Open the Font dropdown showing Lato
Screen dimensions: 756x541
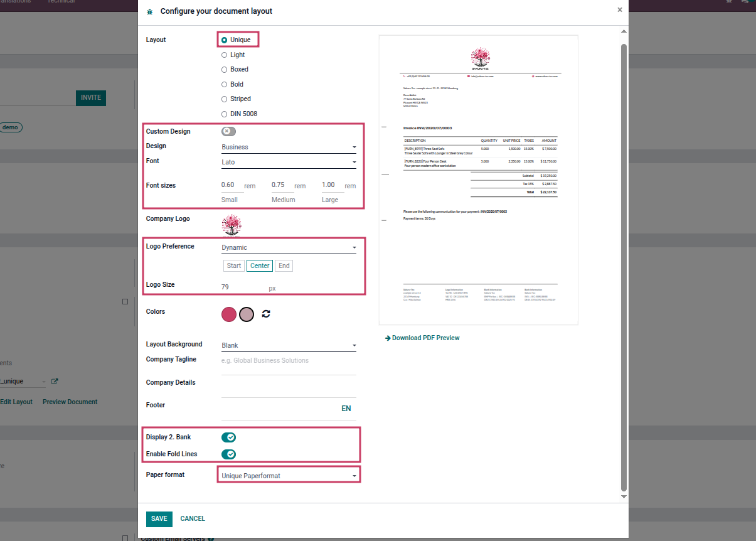[289, 162]
